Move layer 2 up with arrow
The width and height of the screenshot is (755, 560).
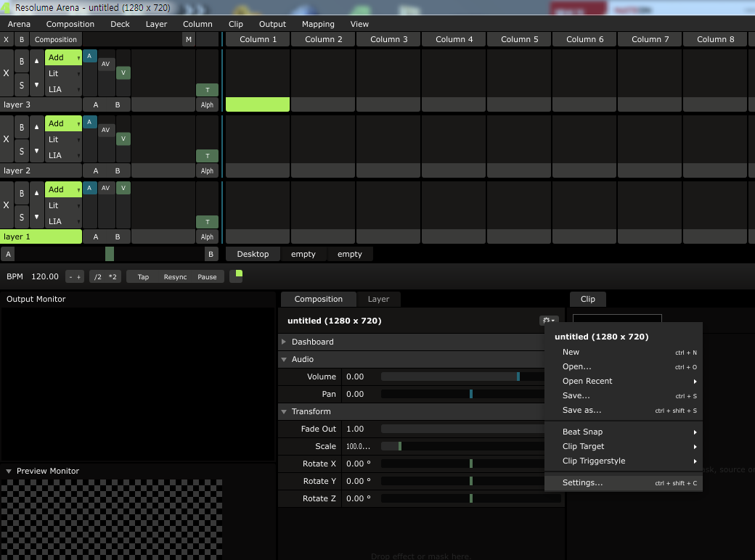click(x=36, y=127)
